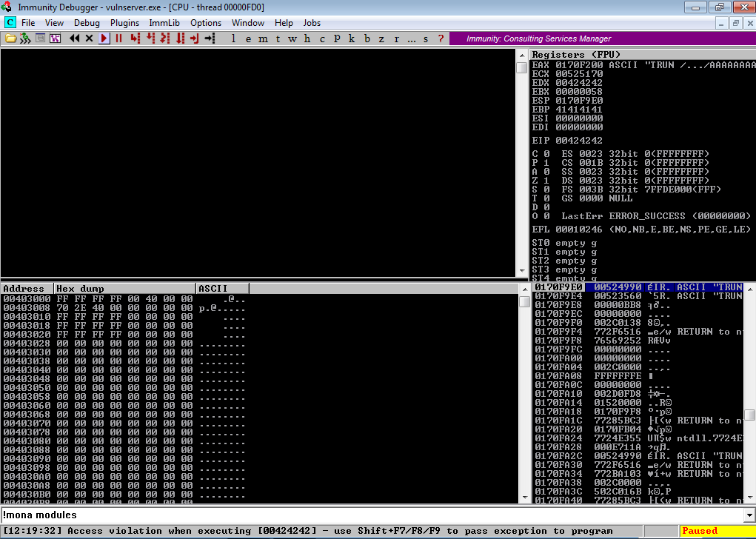Click the disassembly pane scroll up arrow

pyautogui.click(x=522, y=56)
